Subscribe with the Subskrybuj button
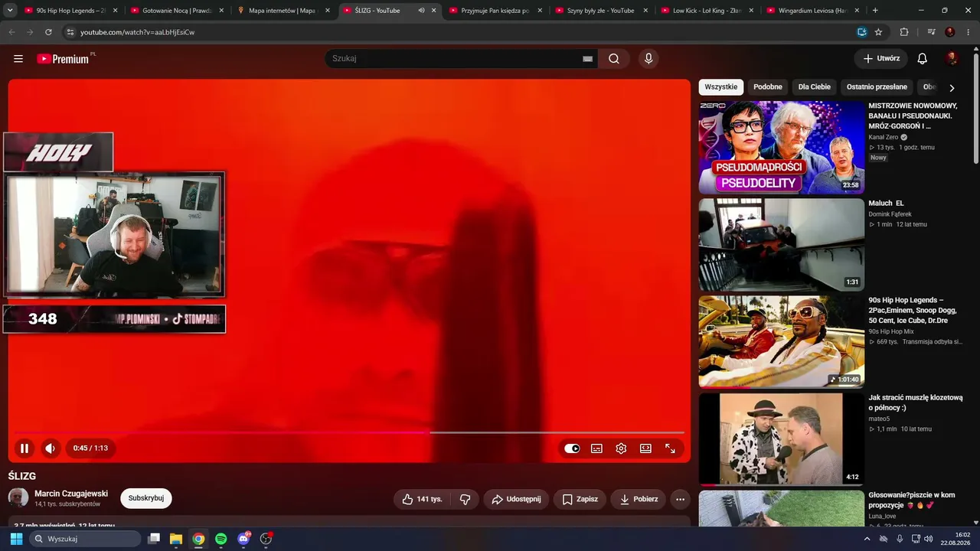The height and width of the screenshot is (551, 980). point(146,498)
